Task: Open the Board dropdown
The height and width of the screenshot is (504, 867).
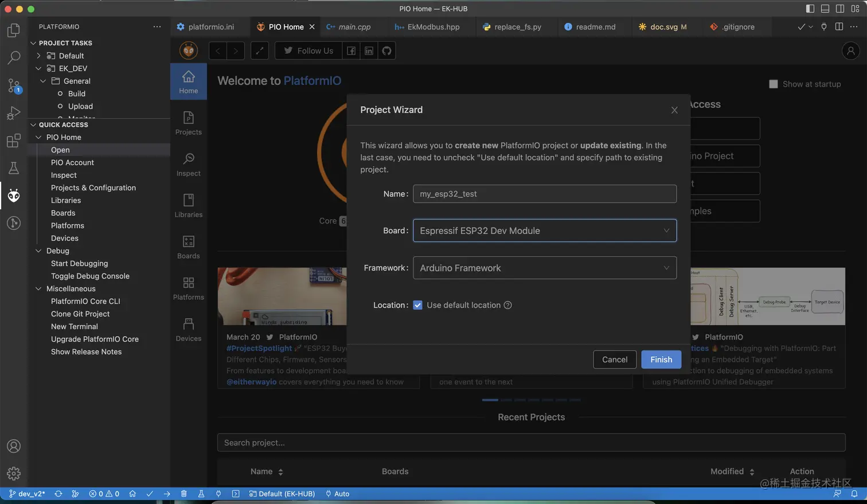Action: point(544,230)
